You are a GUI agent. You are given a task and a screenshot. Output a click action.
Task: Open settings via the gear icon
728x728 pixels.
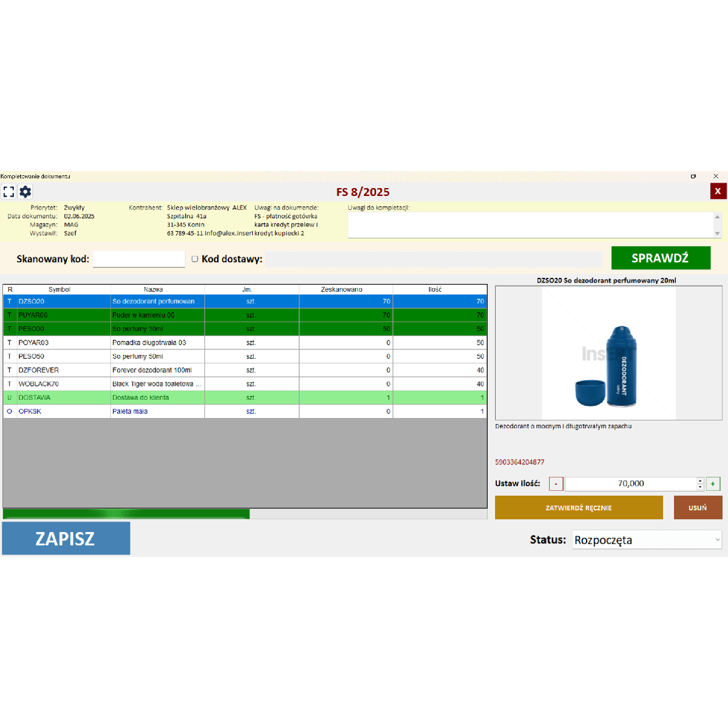25,192
